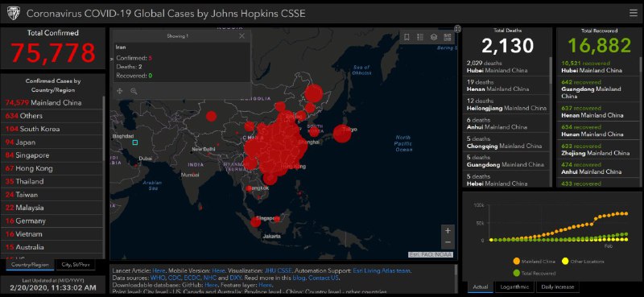
Task: Click the Anhui 6 deaths entry
Action: (x=507, y=124)
